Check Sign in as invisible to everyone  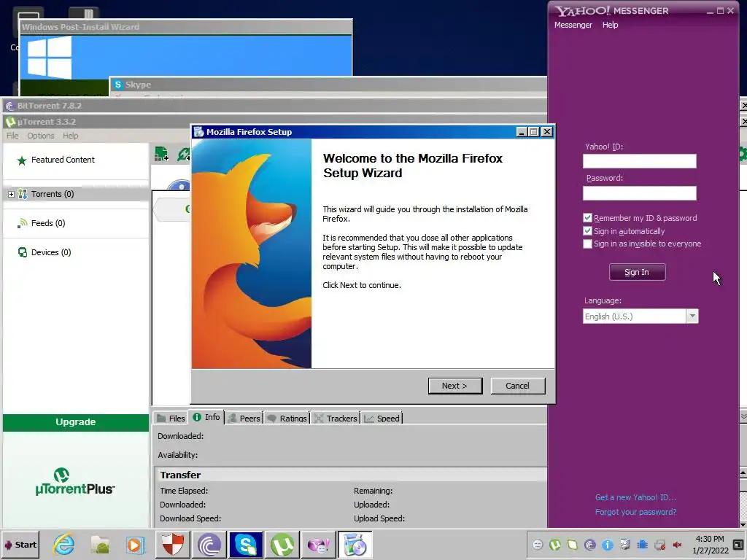coord(587,244)
